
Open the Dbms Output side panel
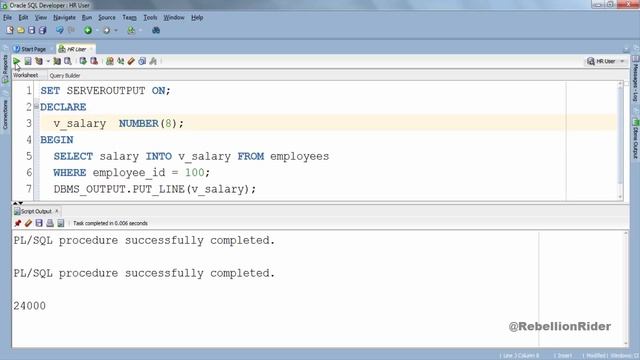636,139
